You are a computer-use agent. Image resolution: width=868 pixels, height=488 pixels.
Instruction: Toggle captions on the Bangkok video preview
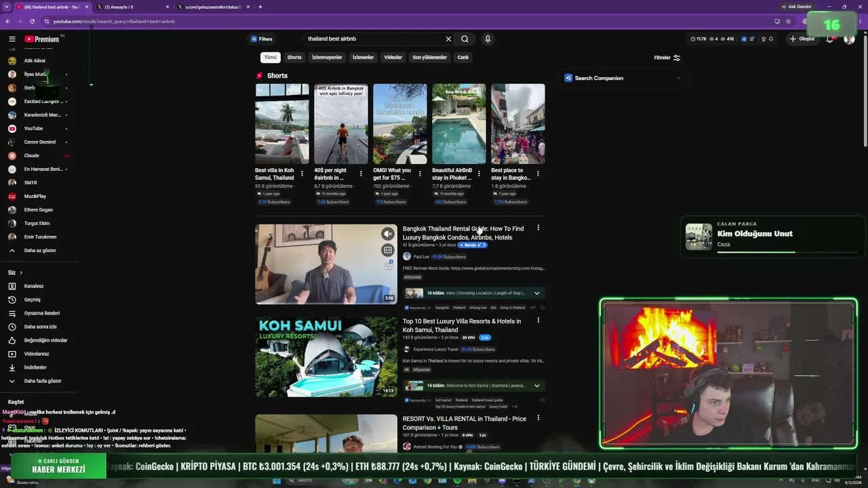388,250
